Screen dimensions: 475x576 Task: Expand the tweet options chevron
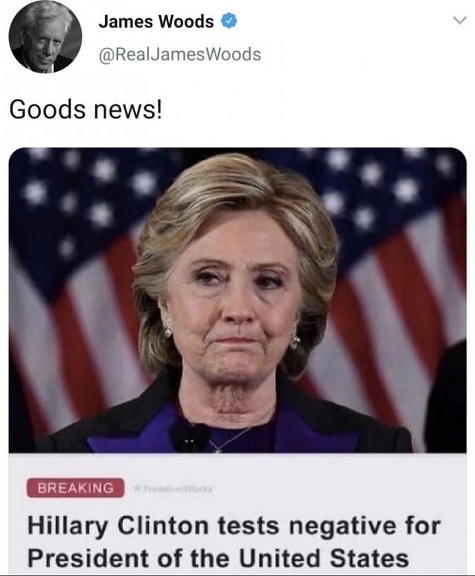point(460,21)
